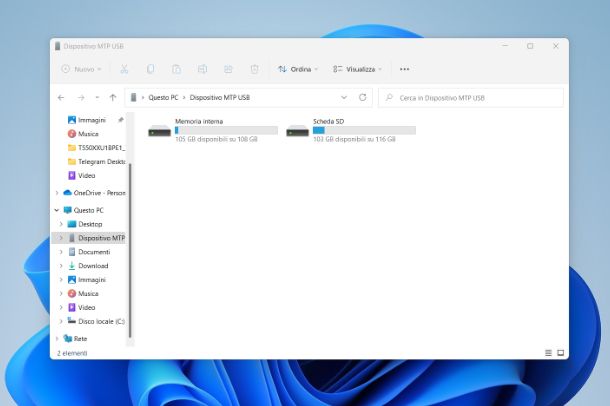Go up one folder level arrow
The width and height of the screenshot is (610, 406).
click(113, 98)
